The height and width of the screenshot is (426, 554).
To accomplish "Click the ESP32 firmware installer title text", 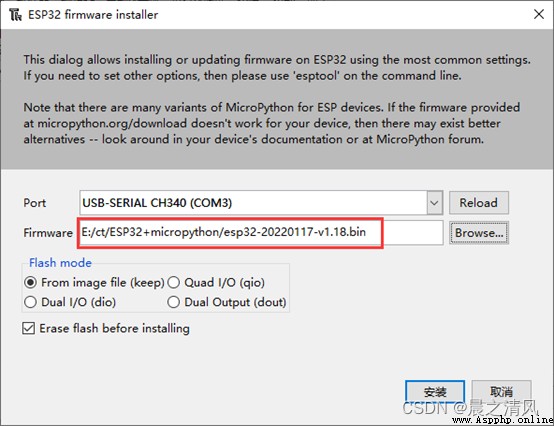I will (x=93, y=15).
